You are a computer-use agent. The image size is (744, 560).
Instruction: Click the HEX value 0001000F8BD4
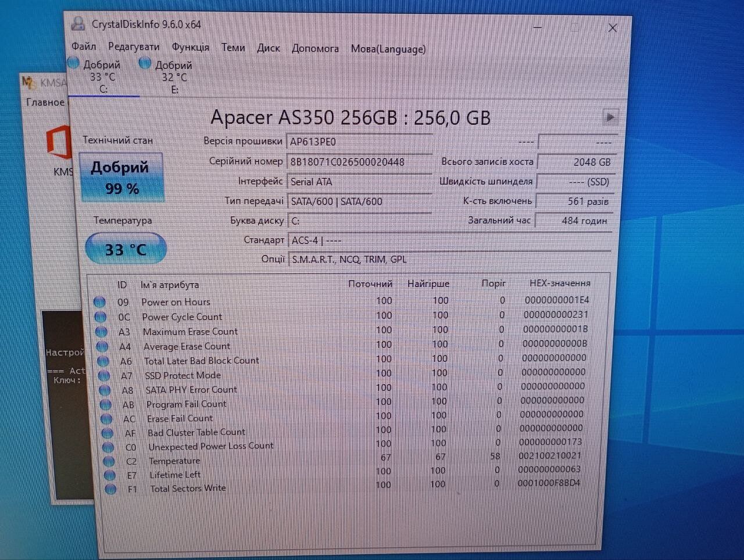[x=549, y=483]
